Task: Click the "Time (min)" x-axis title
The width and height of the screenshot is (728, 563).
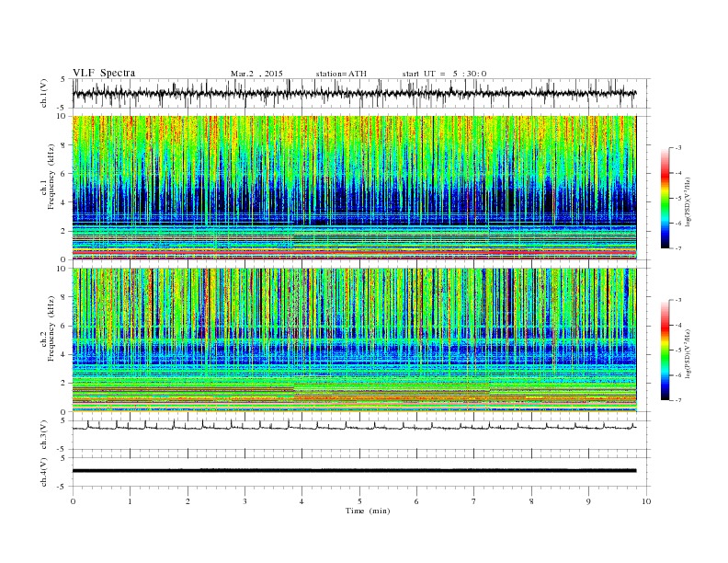Action: 368,511
